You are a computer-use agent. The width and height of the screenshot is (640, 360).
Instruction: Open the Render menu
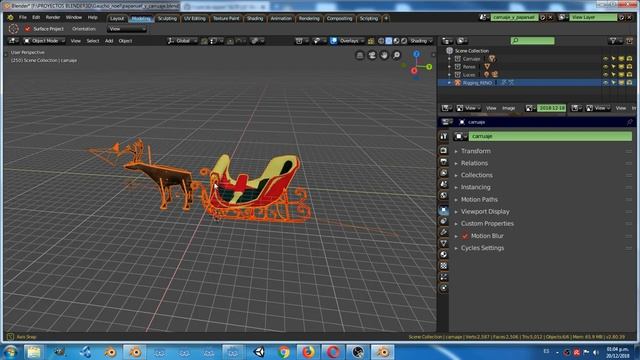(x=53, y=18)
